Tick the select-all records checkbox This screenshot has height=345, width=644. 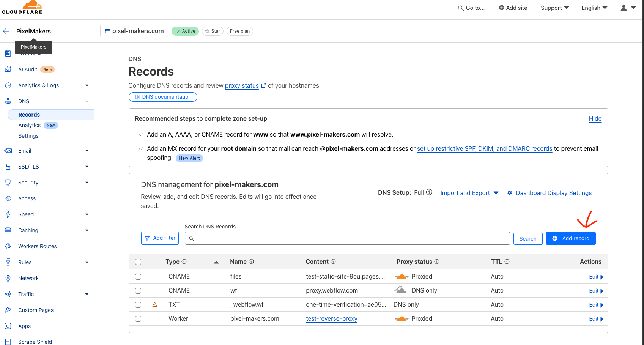138,262
